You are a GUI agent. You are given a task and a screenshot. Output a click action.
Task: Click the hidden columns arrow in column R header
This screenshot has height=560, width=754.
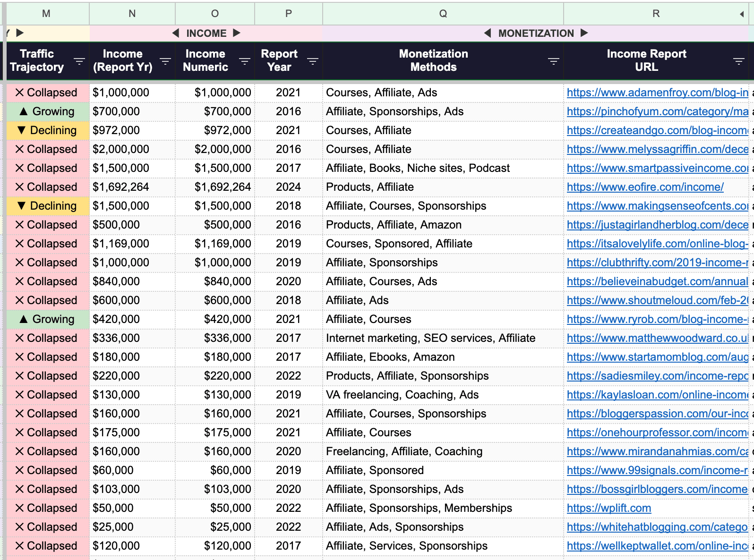tap(742, 14)
